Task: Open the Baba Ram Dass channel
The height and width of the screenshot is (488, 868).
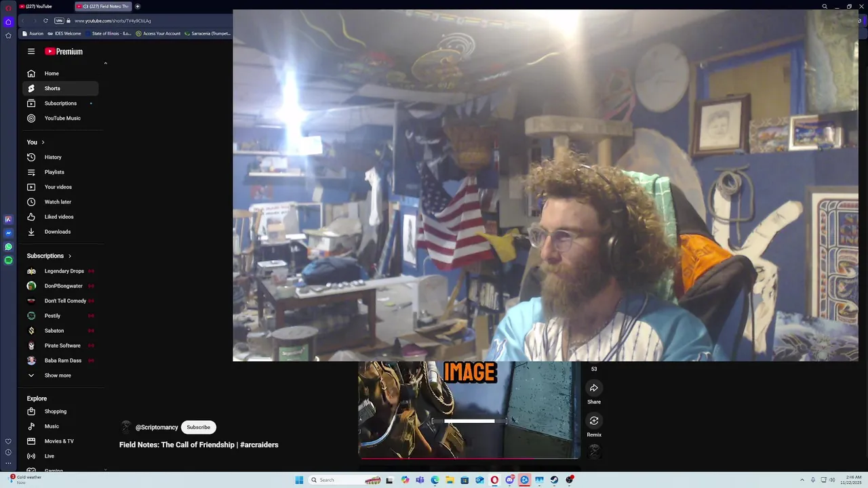Action: (60, 361)
